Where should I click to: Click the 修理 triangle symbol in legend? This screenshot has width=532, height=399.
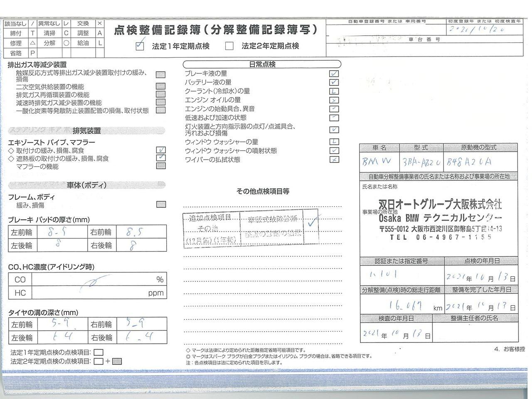(x=32, y=43)
